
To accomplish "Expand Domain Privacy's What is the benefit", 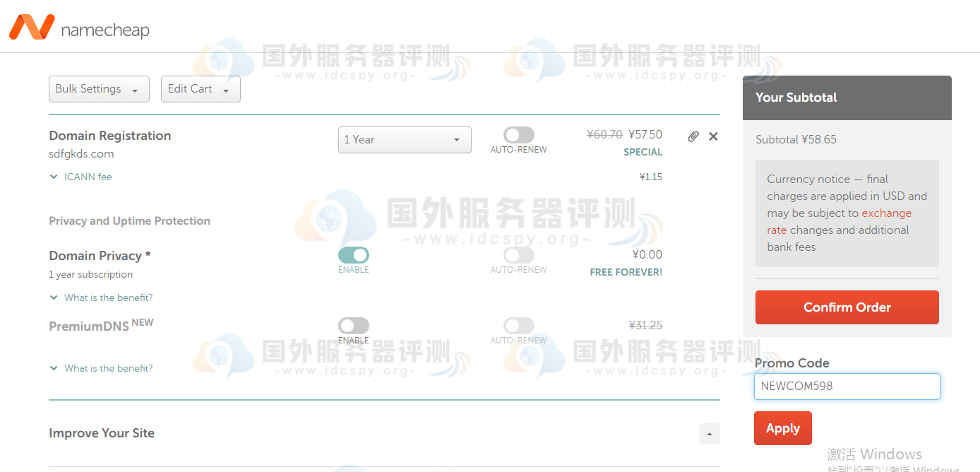I will coord(101,297).
